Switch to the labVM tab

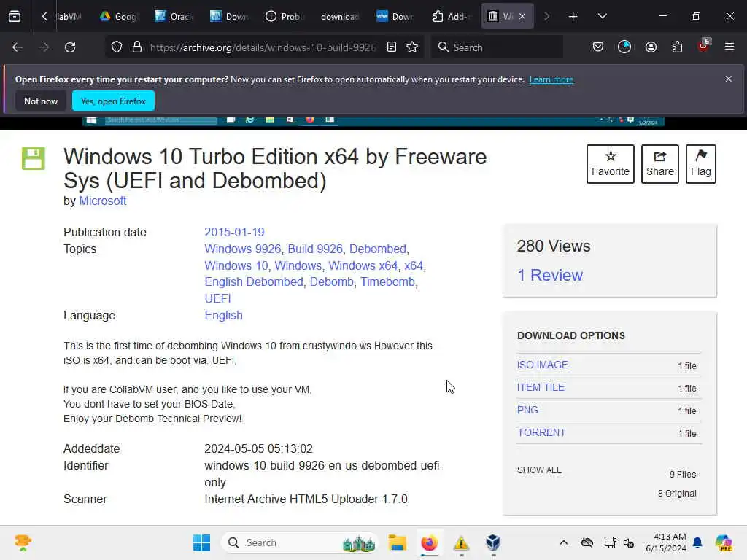pyautogui.click(x=69, y=17)
